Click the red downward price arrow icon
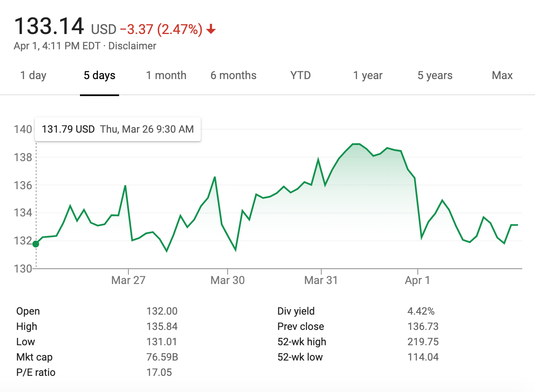Screen dimensions: 535x392 pos(210,29)
